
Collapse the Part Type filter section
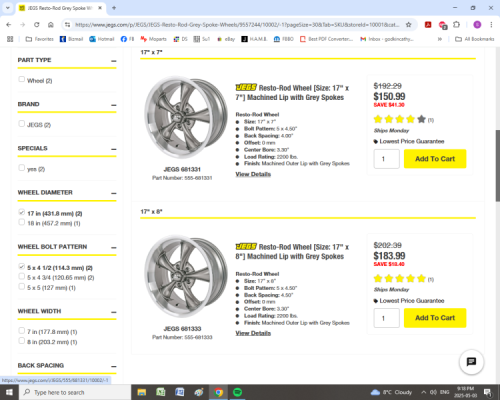114,61
